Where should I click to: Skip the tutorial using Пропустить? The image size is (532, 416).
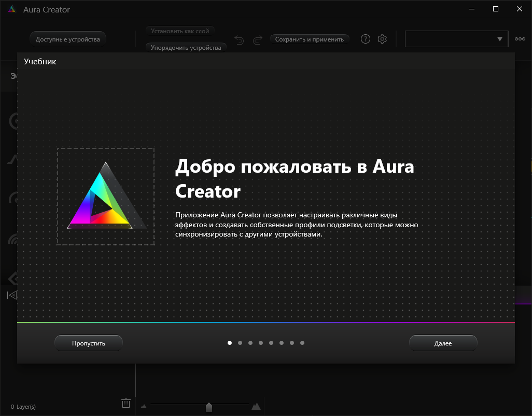tap(89, 343)
